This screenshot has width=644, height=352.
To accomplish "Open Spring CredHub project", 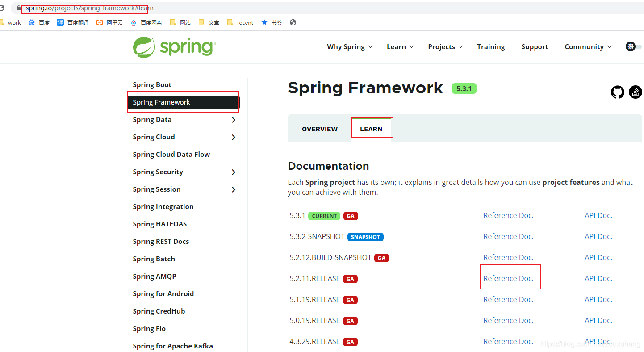I will pyautogui.click(x=159, y=311).
